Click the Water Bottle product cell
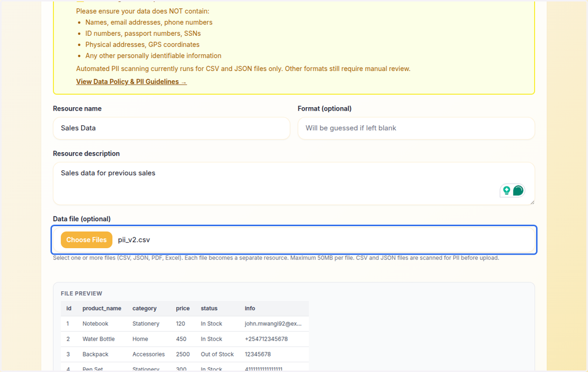The width and height of the screenshot is (588, 372). 98,339
